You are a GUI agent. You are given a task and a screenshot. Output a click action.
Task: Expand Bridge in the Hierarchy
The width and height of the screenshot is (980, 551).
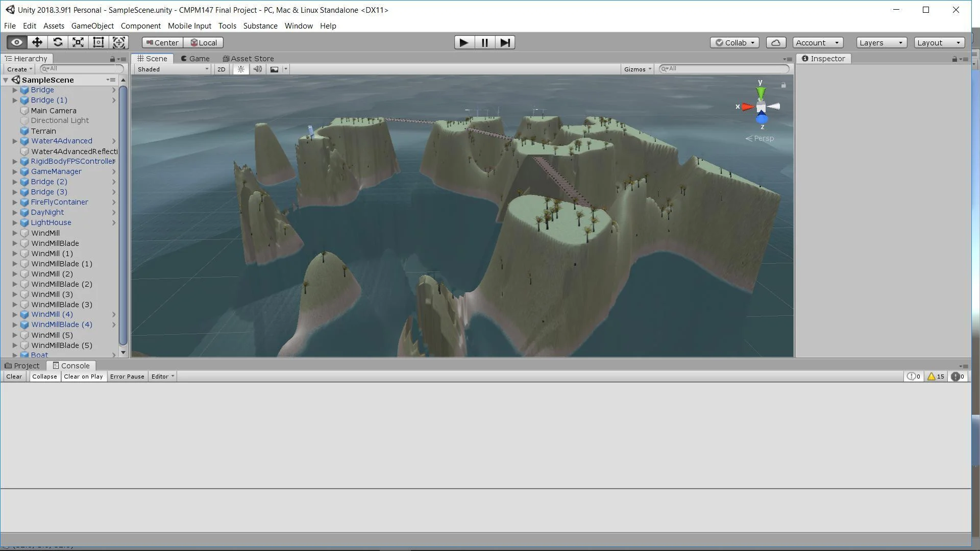coord(14,90)
